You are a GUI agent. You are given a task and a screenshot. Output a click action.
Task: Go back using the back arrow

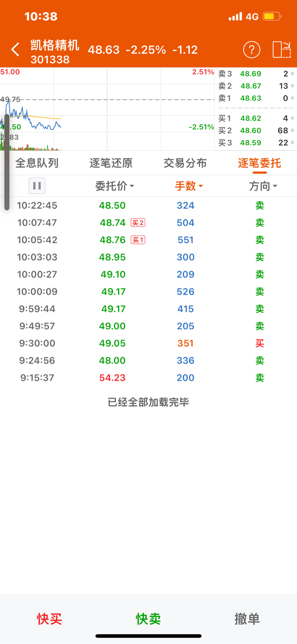pos(15,50)
